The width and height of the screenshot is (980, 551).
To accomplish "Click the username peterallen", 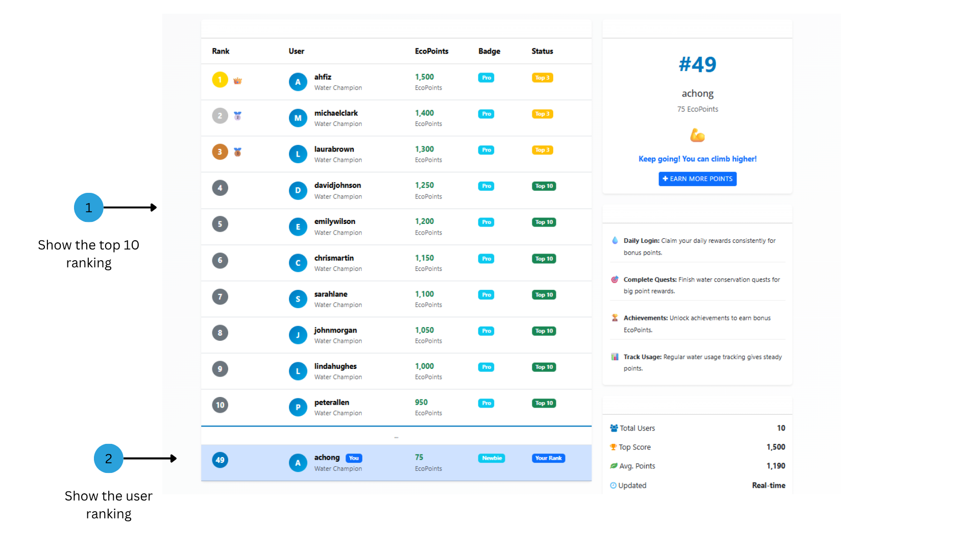I will 332,403.
